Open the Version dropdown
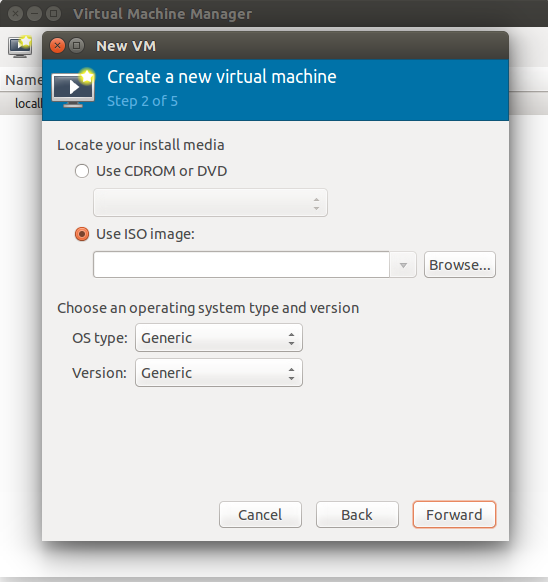The height and width of the screenshot is (582, 548). 219,373
